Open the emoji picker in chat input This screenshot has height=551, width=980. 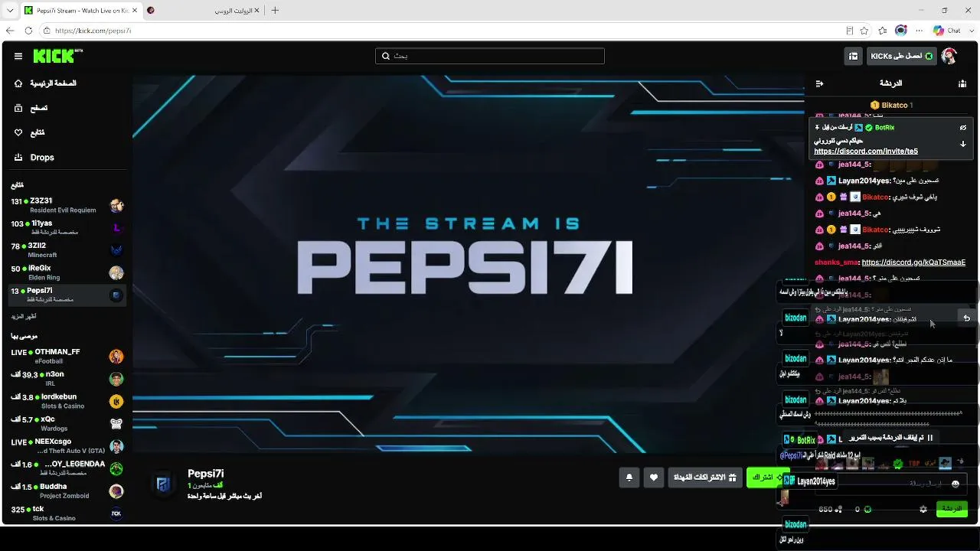click(955, 484)
